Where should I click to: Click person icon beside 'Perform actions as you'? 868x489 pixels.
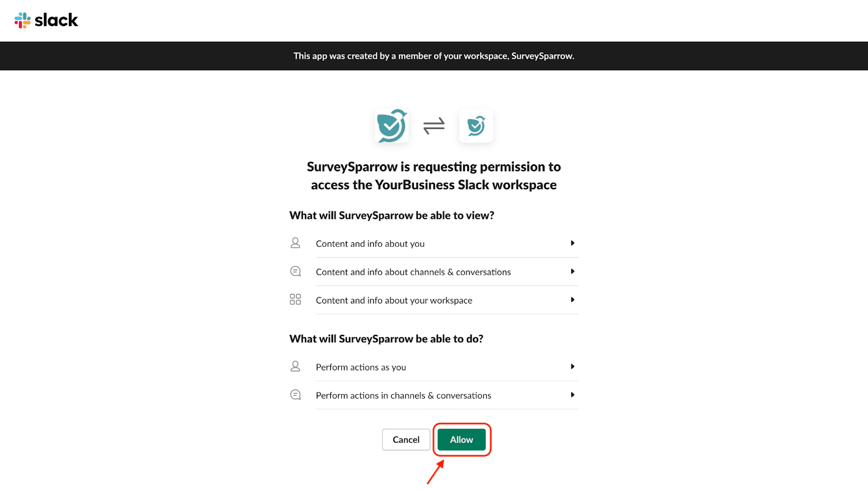coord(295,366)
